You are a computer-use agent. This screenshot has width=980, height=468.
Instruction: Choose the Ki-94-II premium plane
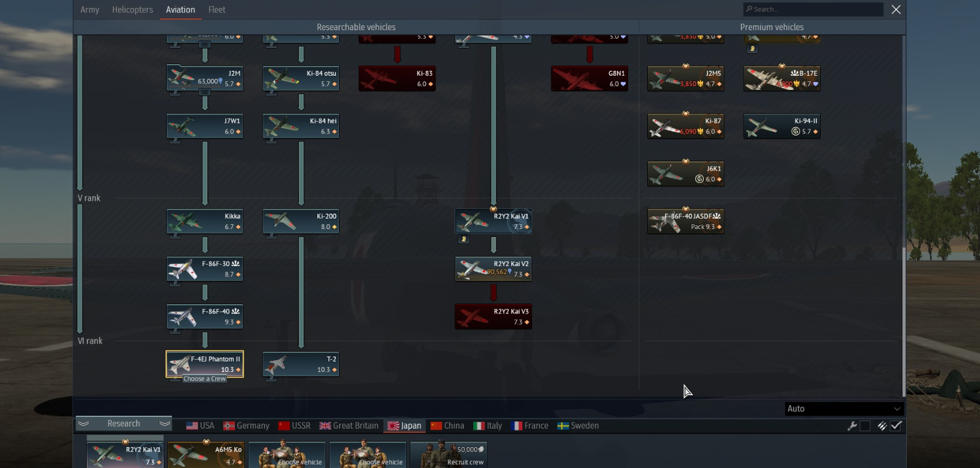point(782,126)
